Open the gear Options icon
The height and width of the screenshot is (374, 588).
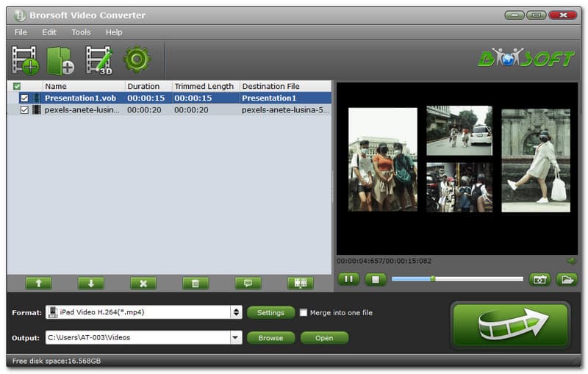click(137, 60)
